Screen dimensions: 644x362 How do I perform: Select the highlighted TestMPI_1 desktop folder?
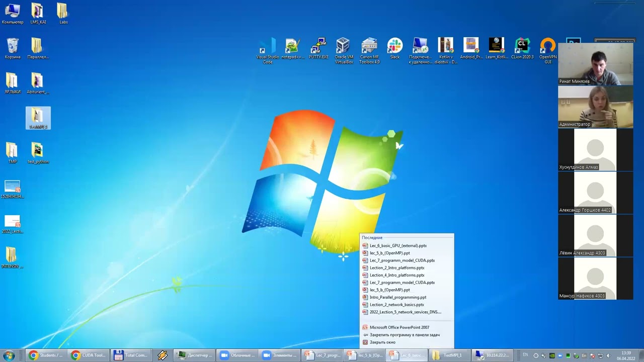(38, 118)
